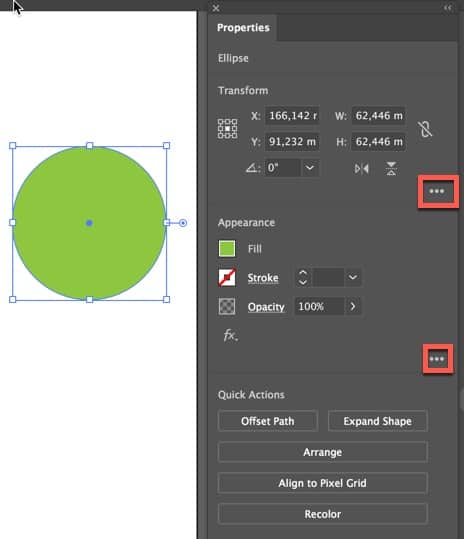Image resolution: width=464 pixels, height=539 pixels.
Task: Select the Properties tab
Action: pyautogui.click(x=243, y=28)
